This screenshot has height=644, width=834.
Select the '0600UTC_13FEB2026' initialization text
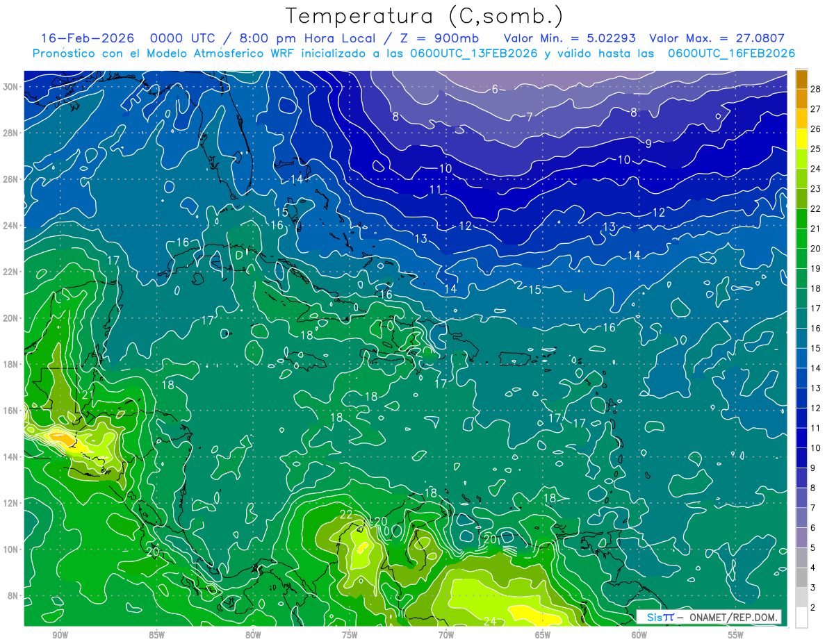pyautogui.click(x=473, y=53)
